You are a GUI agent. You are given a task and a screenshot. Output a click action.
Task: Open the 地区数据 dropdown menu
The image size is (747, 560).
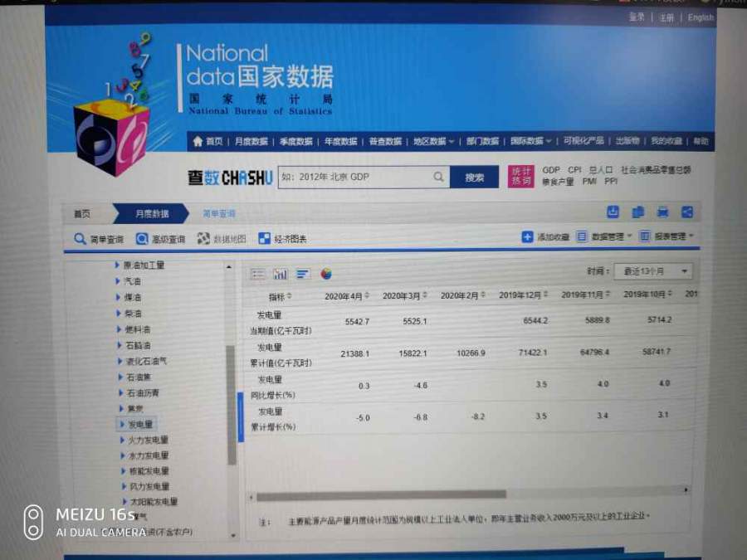coord(433,141)
